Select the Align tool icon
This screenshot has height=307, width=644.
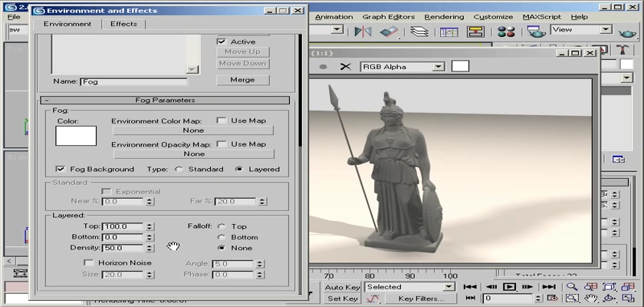click(389, 31)
